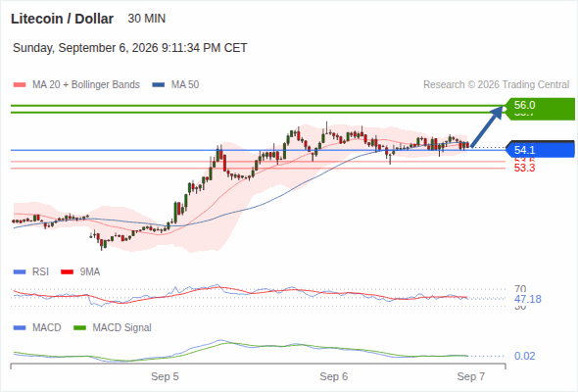Screen dimensions: 578x392
Task: Click the red 53.3 support label
Action: pyautogui.click(x=524, y=169)
